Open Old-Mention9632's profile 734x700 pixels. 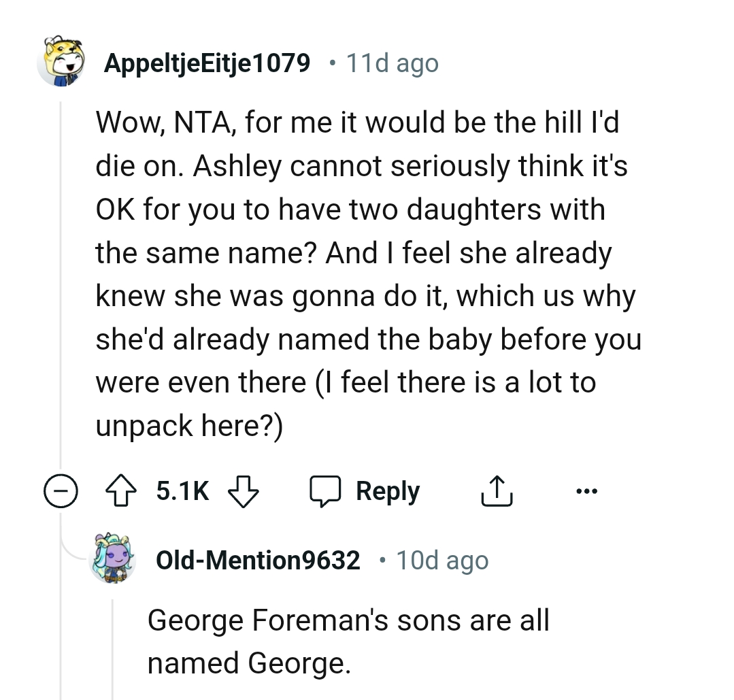[258, 560]
